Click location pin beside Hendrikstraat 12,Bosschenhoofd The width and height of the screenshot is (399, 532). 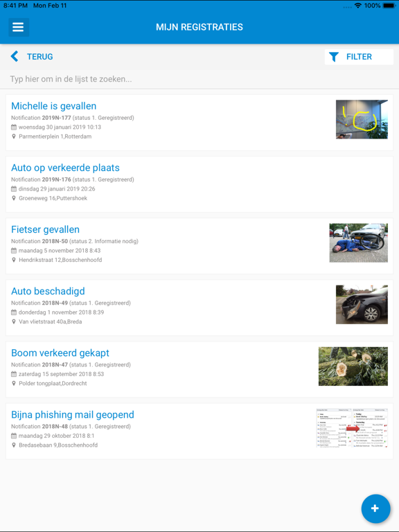click(14, 260)
